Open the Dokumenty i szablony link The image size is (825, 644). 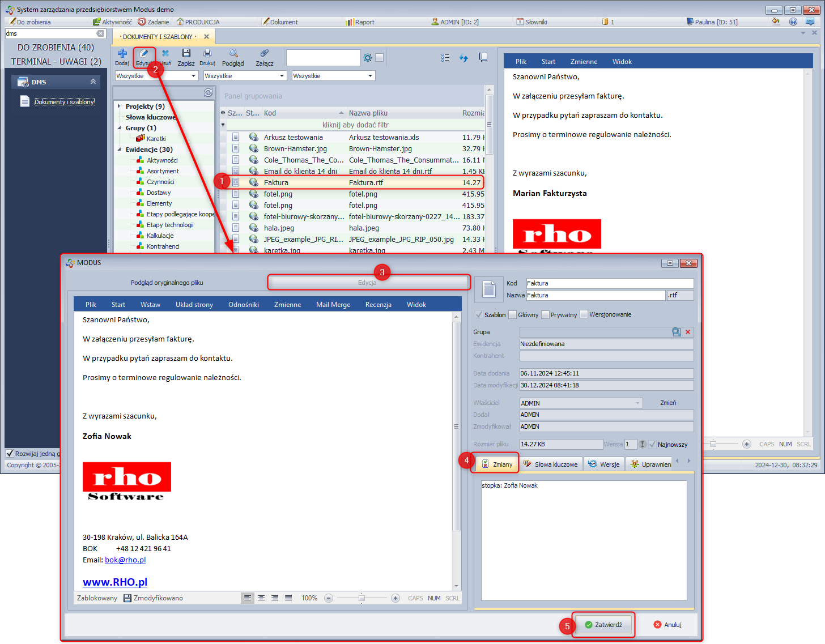point(65,102)
